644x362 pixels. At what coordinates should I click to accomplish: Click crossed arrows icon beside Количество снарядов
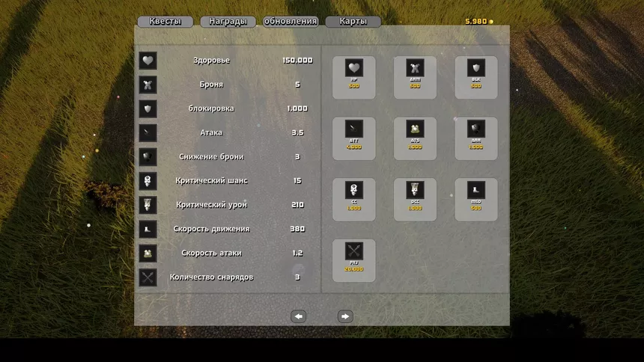(148, 277)
